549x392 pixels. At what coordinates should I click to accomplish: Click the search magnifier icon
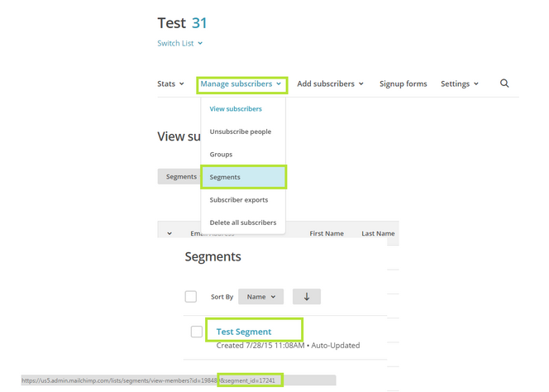pos(504,84)
